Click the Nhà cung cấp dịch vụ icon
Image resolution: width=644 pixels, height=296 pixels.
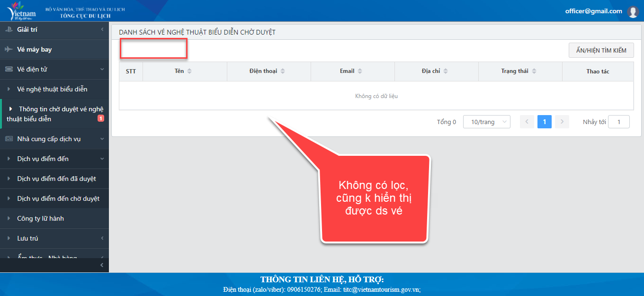(9, 139)
